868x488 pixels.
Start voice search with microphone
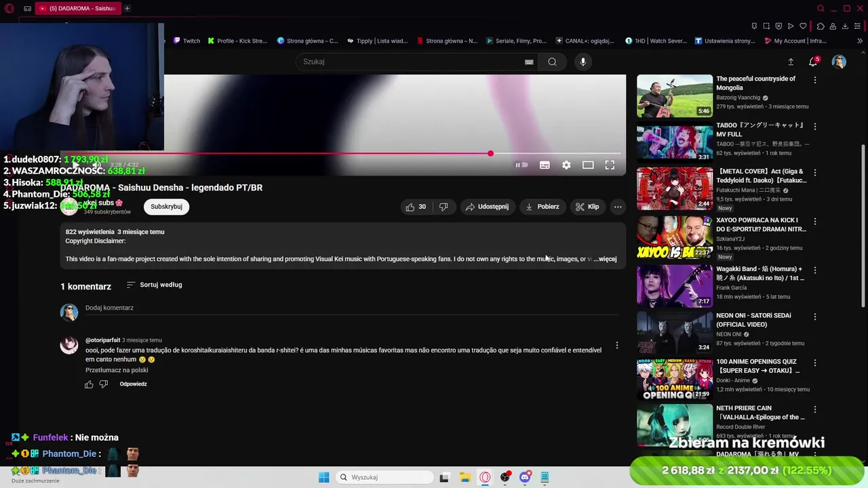(x=583, y=62)
